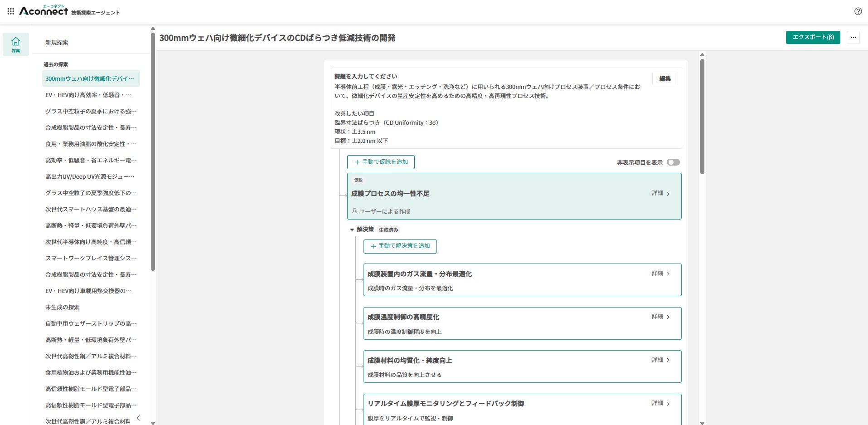Click the エクスポート(β) button
The height and width of the screenshot is (425, 868).
[813, 37]
